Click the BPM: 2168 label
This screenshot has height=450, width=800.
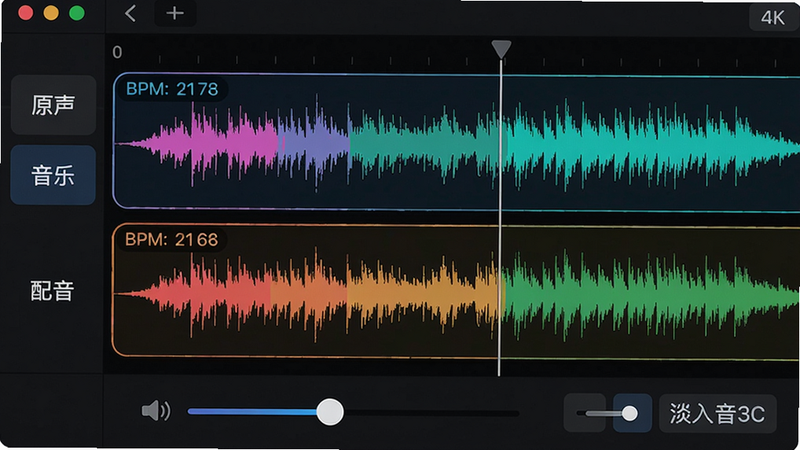coord(171,239)
